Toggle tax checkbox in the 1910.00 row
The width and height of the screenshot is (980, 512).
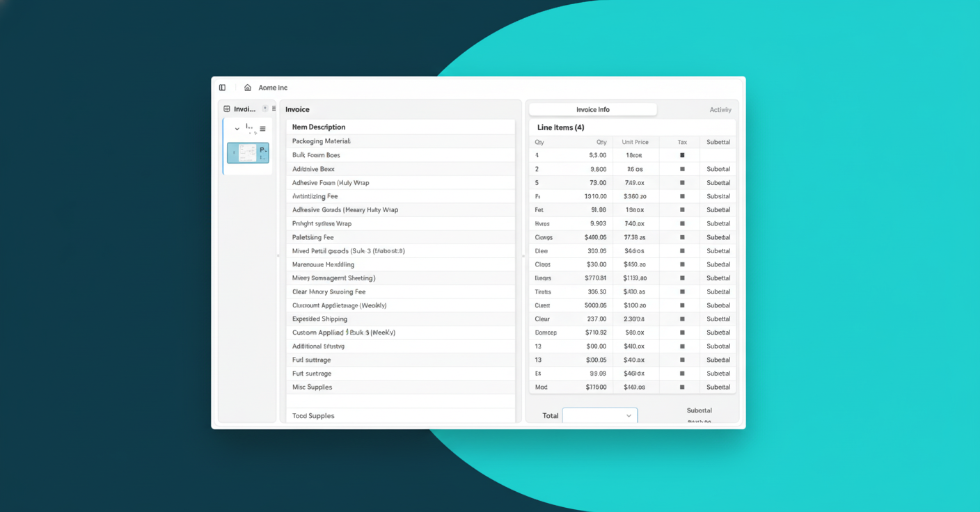pyautogui.click(x=682, y=196)
